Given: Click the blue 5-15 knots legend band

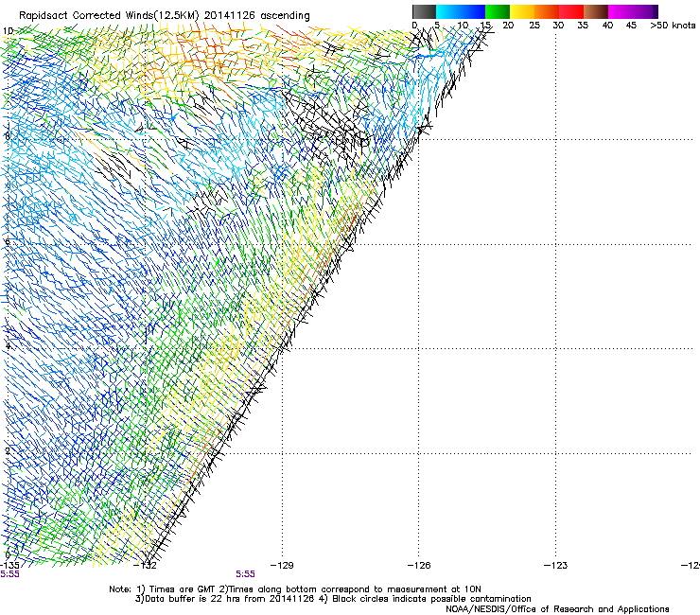Looking at the screenshot, I should coord(461,11).
